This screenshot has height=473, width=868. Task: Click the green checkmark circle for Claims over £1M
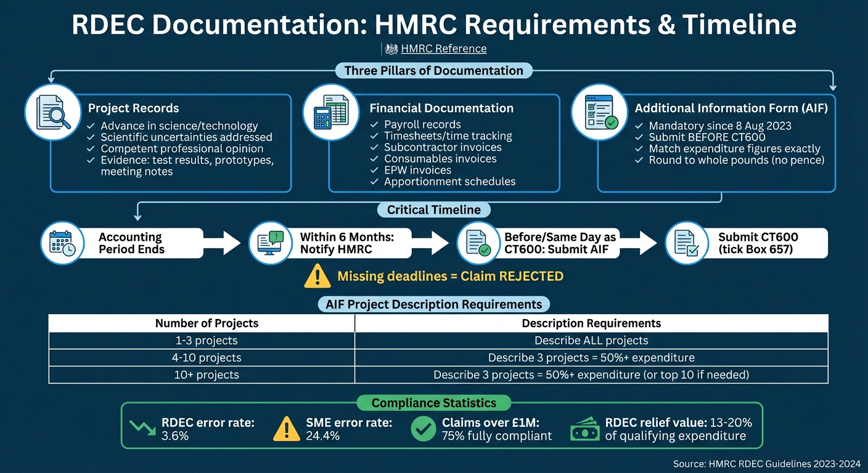(x=423, y=429)
